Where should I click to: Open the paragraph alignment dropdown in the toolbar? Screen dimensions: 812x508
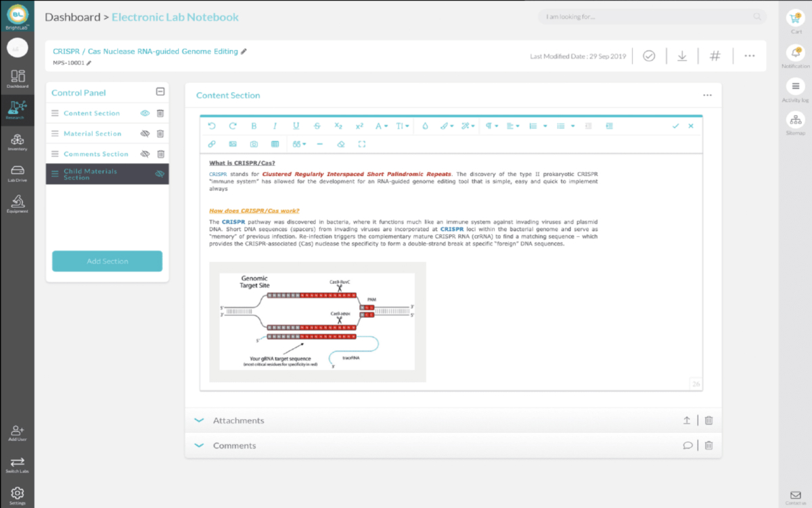pyautogui.click(x=513, y=126)
